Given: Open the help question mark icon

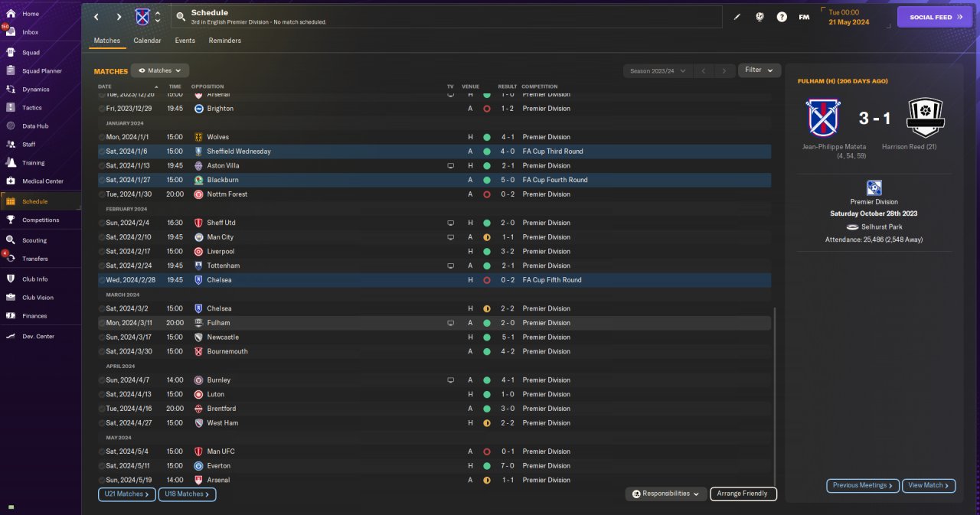Looking at the screenshot, I should tap(782, 17).
